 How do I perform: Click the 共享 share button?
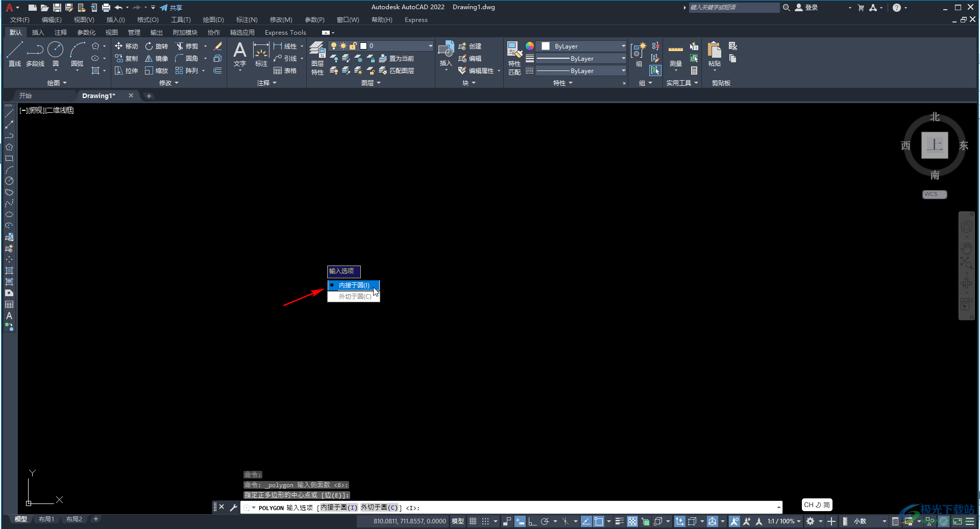(x=171, y=8)
